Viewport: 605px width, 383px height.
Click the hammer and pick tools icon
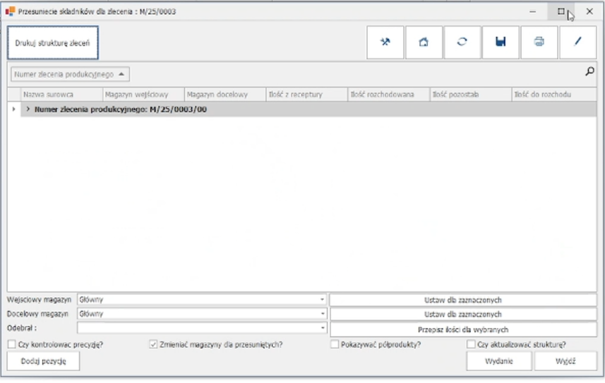pyautogui.click(x=385, y=42)
